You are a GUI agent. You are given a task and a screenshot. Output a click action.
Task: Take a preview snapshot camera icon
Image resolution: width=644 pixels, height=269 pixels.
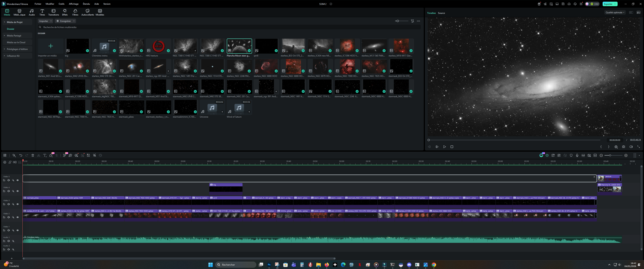point(624,147)
